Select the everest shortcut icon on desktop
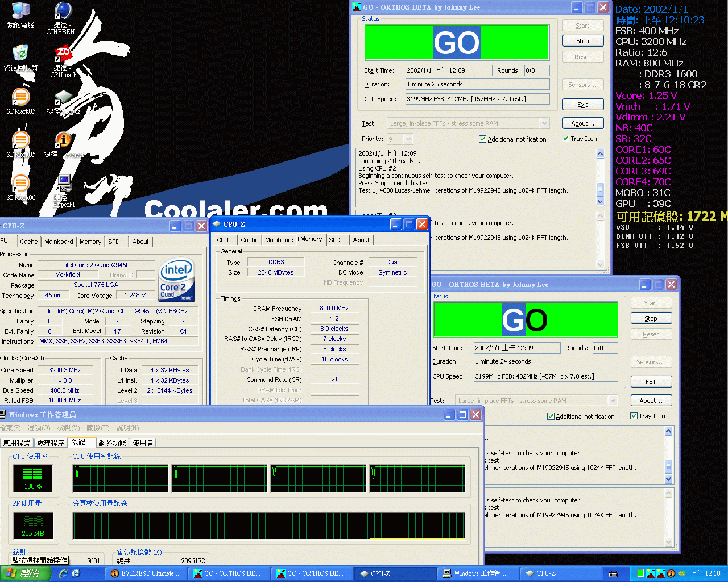The height and width of the screenshot is (582, 728). coord(63,144)
